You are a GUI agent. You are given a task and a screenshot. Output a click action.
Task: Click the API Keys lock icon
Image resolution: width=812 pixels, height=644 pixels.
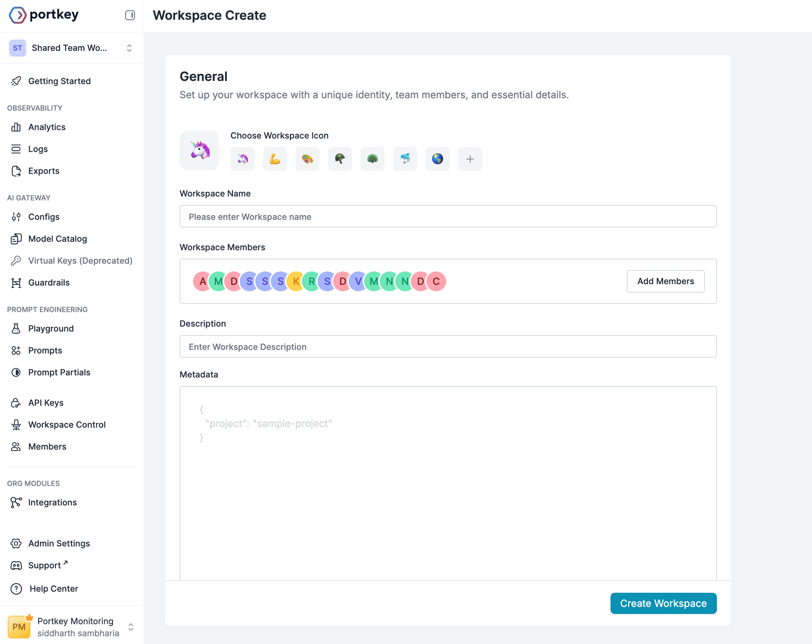pos(16,403)
